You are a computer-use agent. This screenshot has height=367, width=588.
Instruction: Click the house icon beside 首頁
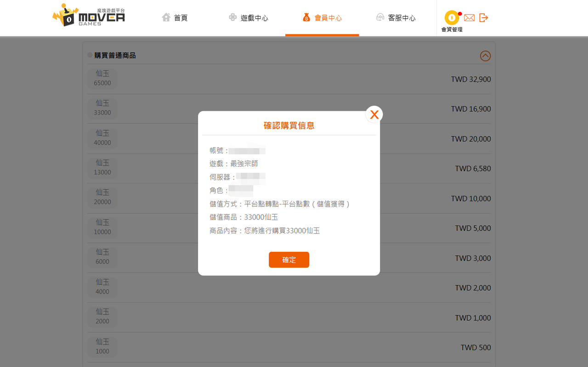166,17
